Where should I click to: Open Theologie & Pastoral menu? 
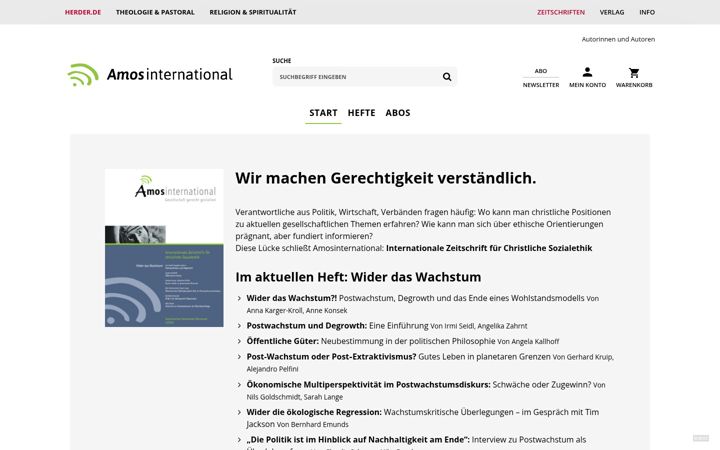click(155, 12)
